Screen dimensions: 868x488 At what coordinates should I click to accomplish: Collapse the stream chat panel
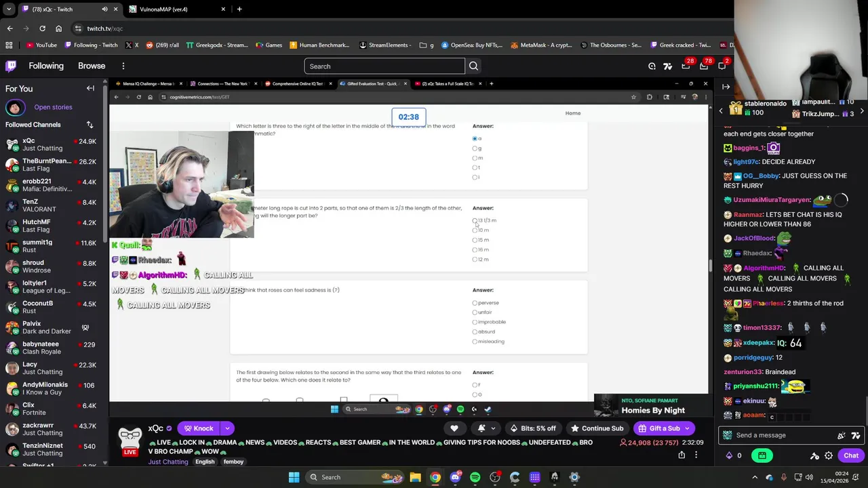coord(726,87)
